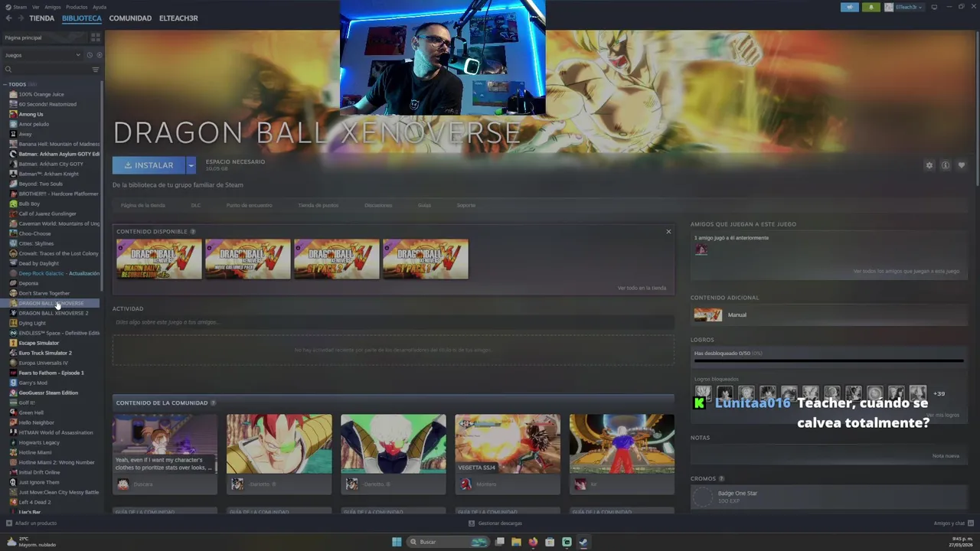This screenshot has height=551, width=980.
Task: Open the ELTEACH3R profile tab
Action: 178,18
